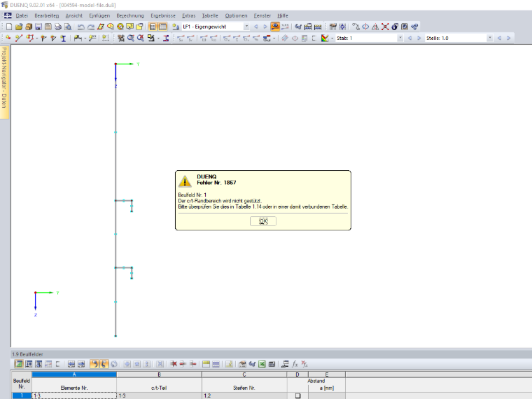Go to previous Stelle arrow
The height and width of the screenshot is (399, 532).
pos(499,38)
